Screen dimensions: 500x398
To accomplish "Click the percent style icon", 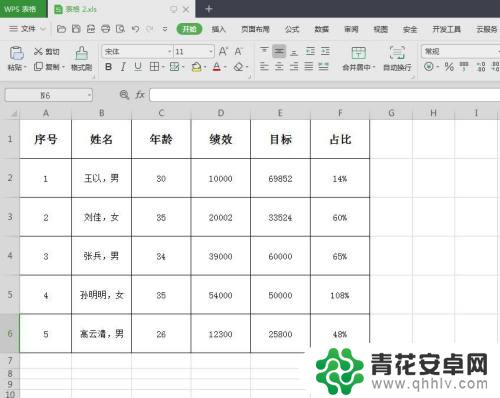I will point(449,67).
